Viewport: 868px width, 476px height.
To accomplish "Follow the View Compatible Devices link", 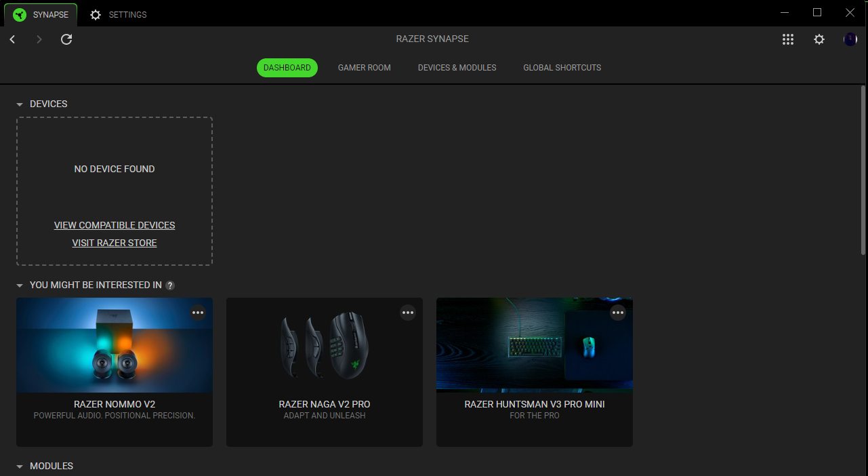I will pyautogui.click(x=115, y=225).
